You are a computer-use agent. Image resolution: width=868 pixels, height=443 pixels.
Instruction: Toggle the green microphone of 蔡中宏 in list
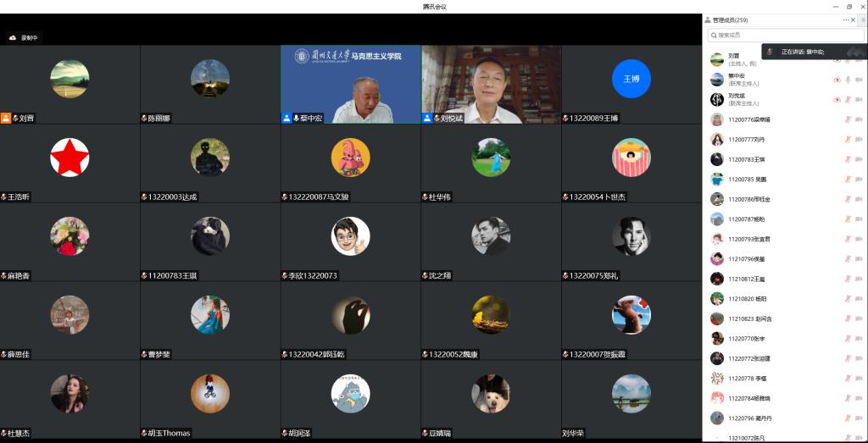(x=848, y=80)
